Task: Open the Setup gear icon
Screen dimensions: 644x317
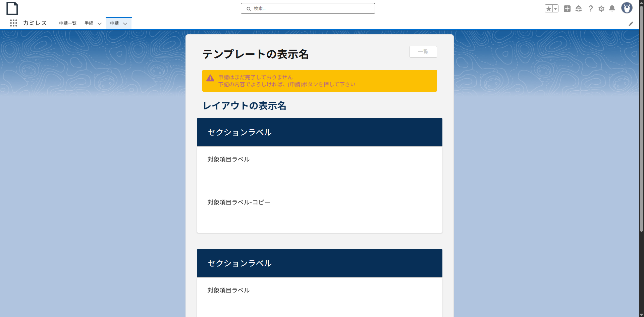Action: pos(601,9)
